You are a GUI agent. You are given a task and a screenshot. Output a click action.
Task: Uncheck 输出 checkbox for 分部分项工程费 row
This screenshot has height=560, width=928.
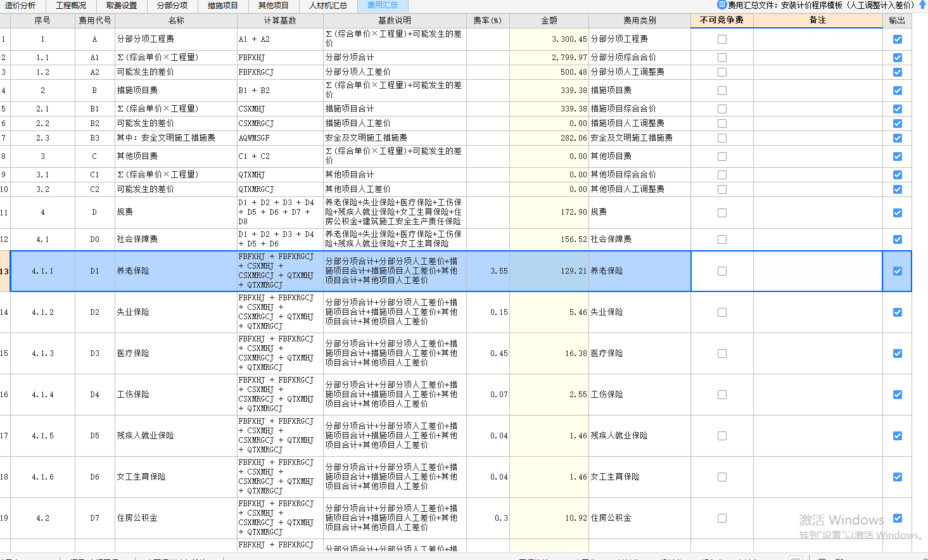[x=898, y=39]
